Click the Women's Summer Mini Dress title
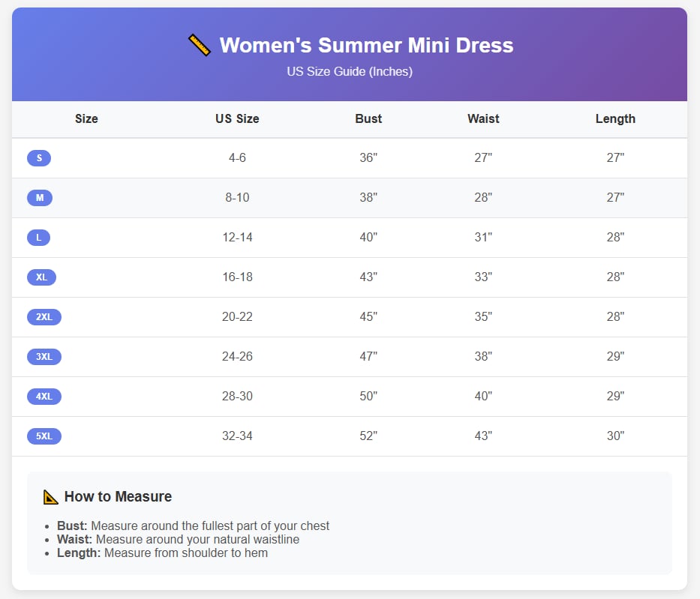 coord(367,45)
